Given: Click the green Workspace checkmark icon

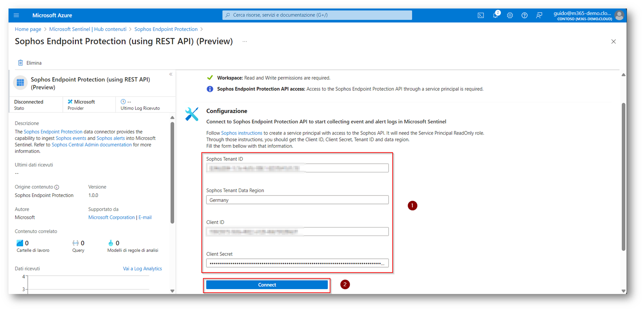Looking at the screenshot, I should (210, 77).
